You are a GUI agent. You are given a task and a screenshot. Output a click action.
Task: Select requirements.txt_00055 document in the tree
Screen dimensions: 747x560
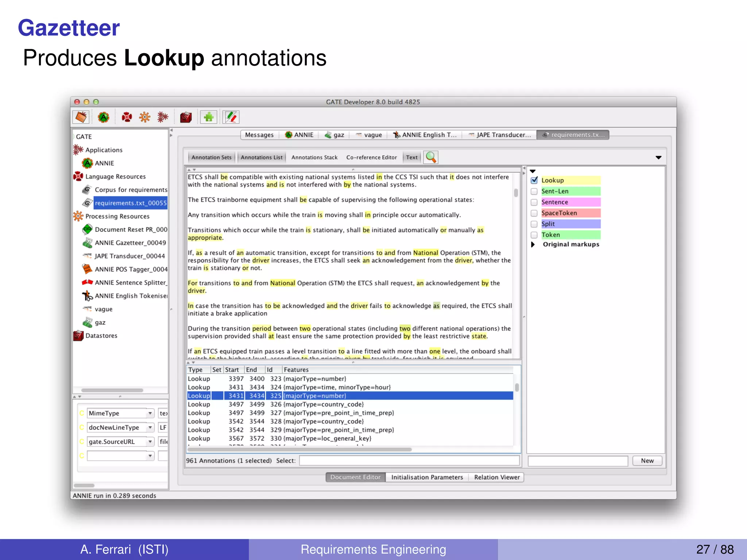click(x=130, y=203)
